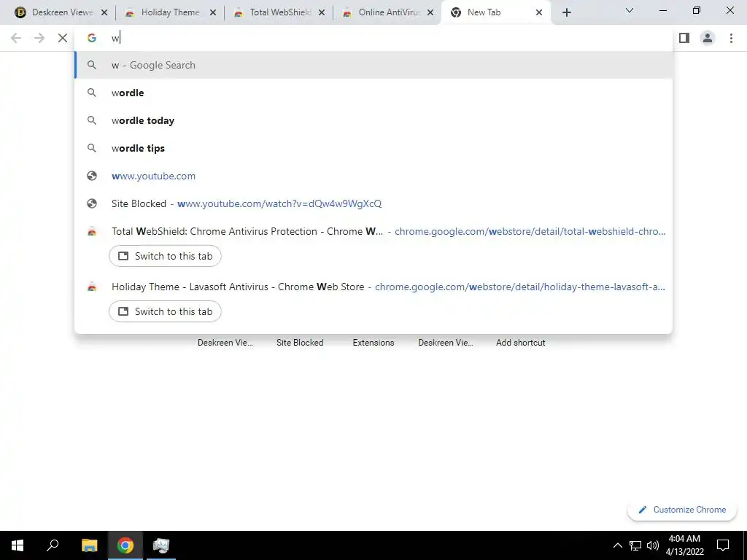The image size is (747, 560).
Task: Click the Chrome taskbar icon
Action: point(125,545)
